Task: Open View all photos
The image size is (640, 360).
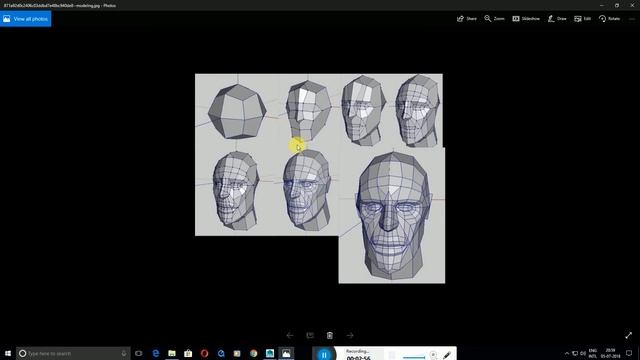Action: (26, 19)
